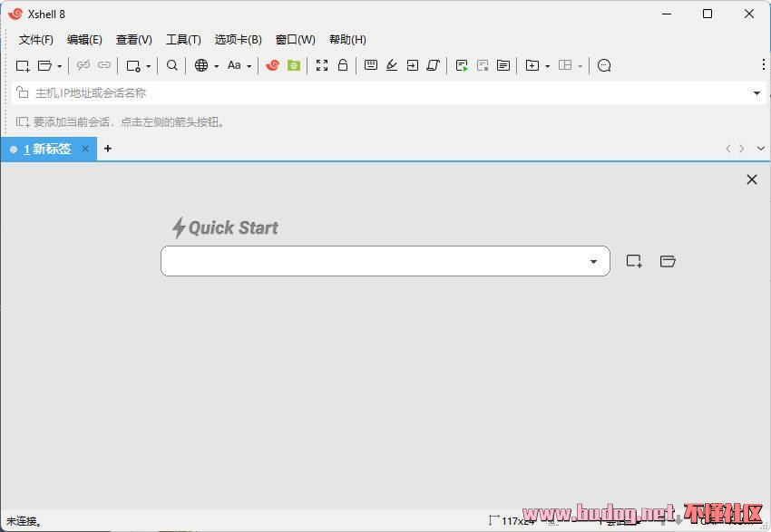Open the 帮助(H) menu
This screenshot has height=532, width=771.
[347, 40]
